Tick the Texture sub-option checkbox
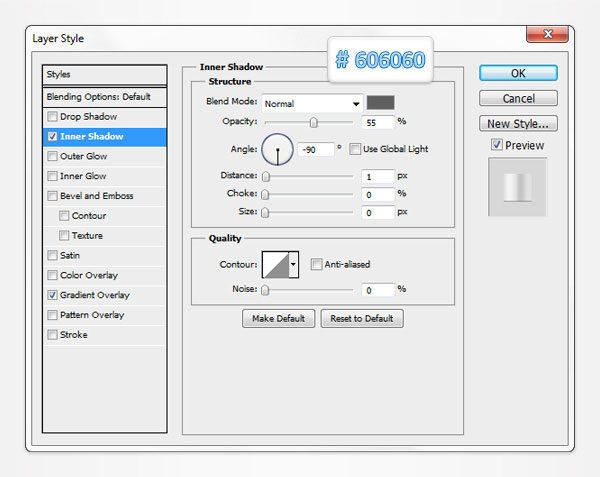The height and width of the screenshot is (477, 600). coord(64,236)
